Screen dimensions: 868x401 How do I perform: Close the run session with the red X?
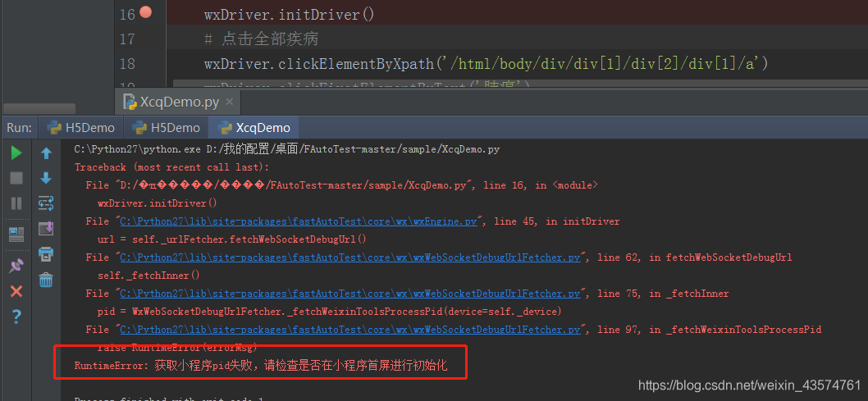(x=16, y=291)
